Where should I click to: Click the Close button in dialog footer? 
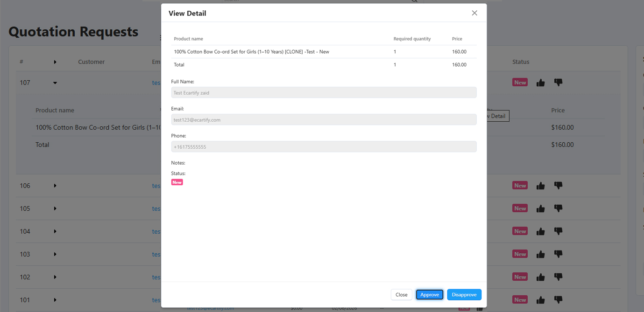(401, 295)
